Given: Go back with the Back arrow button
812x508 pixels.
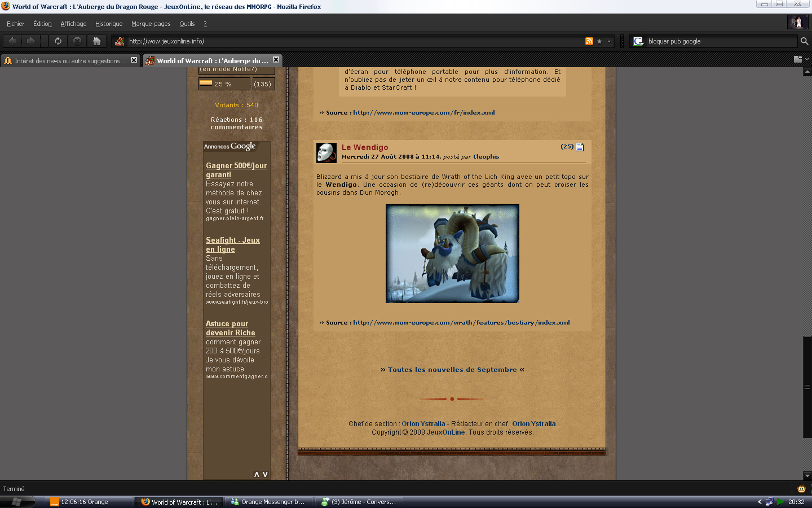Looking at the screenshot, I should [12, 41].
